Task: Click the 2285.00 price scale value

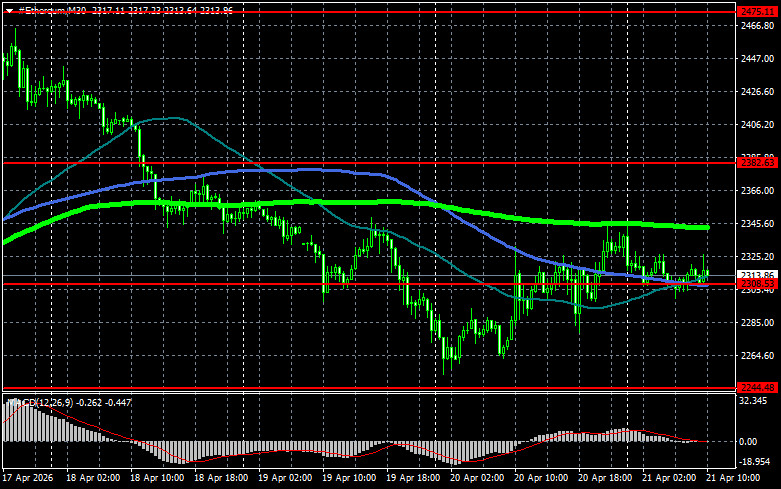Action: [758, 323]
